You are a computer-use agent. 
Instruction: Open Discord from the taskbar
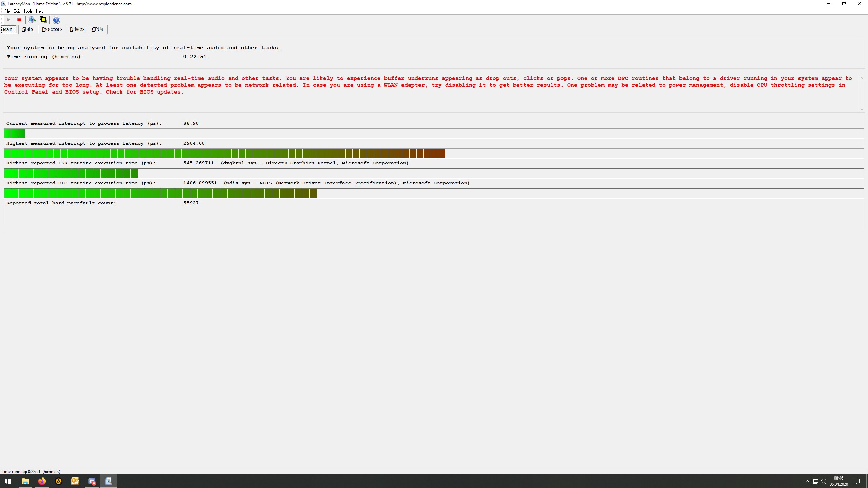92,481
